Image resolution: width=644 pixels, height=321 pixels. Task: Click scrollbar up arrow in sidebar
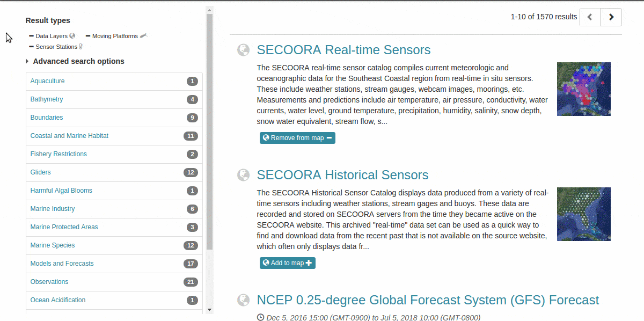coord(209,10)
